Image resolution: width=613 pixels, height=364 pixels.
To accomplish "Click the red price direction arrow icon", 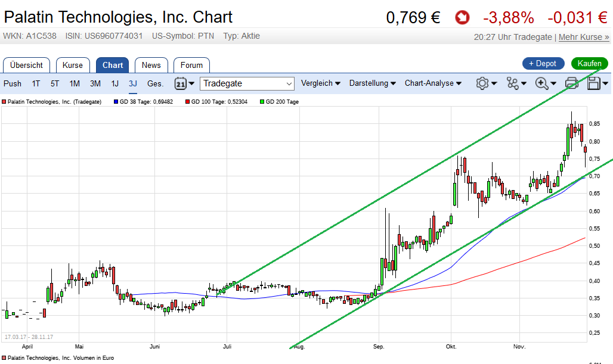I will (x=462, y=18).
